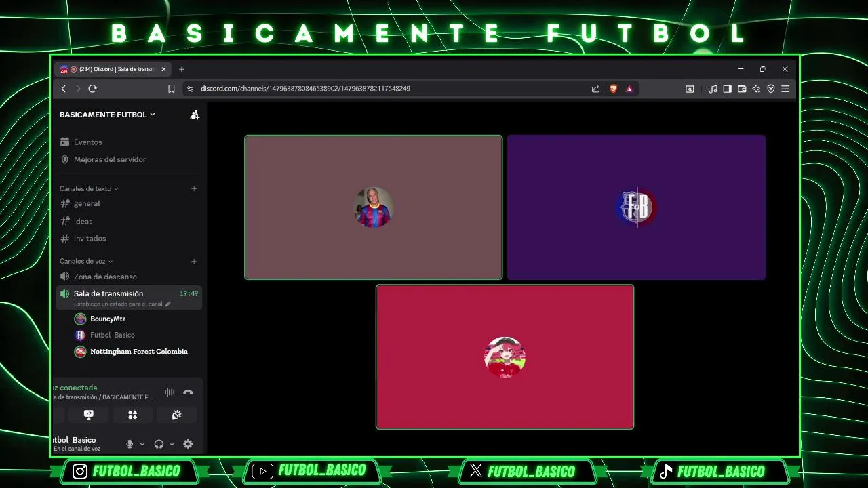868x488 pixels.
Task: Open a new browser tab with plus
Action: pos(181,69)
